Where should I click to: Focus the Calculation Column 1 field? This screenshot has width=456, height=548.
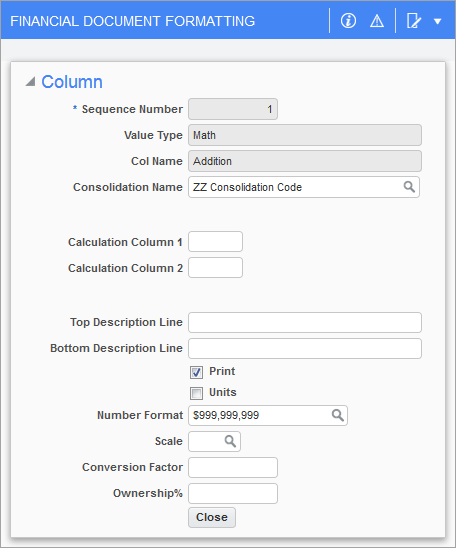(x=215, y=241)
